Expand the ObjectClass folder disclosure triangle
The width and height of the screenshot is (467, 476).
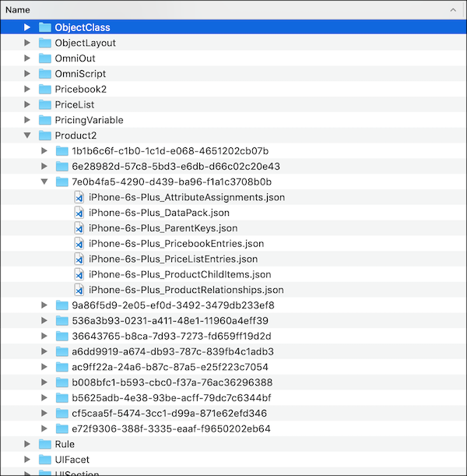(x=27, y=27)
